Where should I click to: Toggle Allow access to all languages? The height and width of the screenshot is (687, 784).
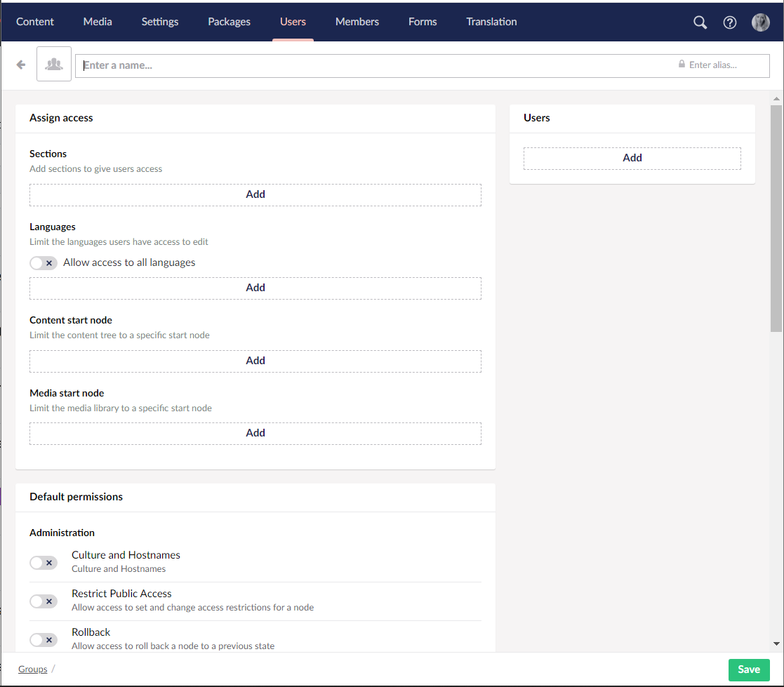click(x=44, y=263)
